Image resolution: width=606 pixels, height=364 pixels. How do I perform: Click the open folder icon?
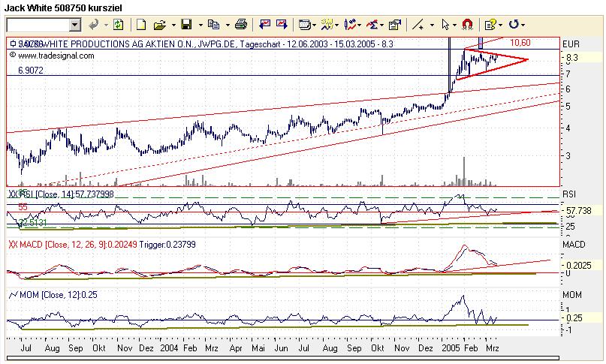coord(160,26)
